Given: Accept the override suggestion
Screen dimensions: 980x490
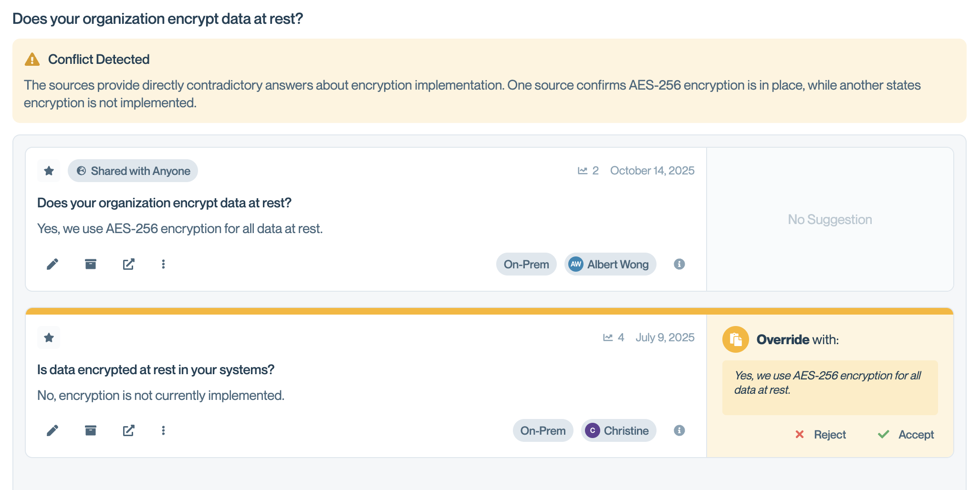Looking at the screenshot, I should 906,434.
